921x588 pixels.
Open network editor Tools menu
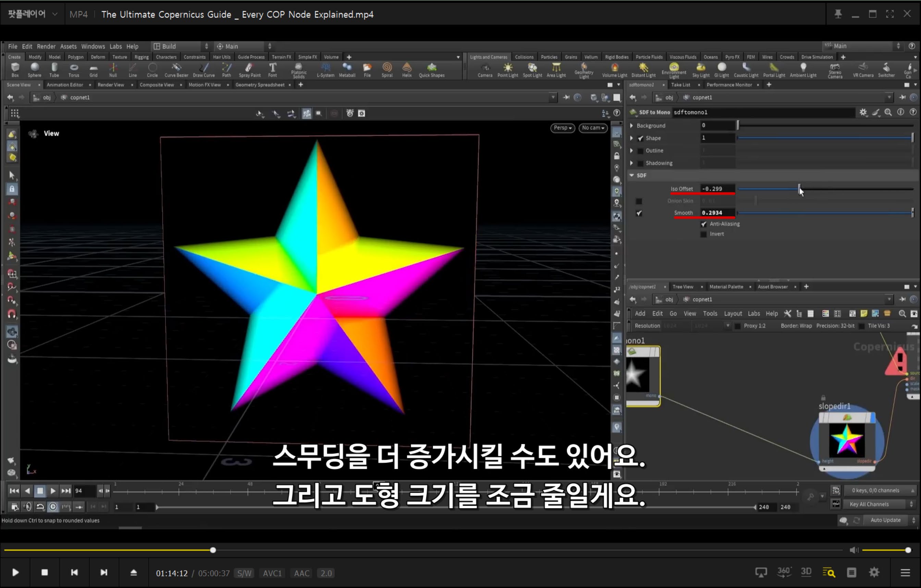coord(710,314)
